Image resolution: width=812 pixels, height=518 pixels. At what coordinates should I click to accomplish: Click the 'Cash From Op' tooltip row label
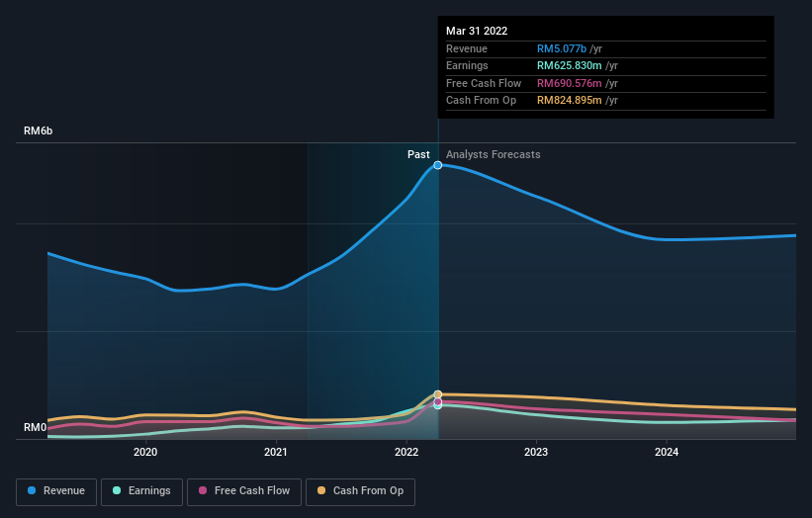481,101
